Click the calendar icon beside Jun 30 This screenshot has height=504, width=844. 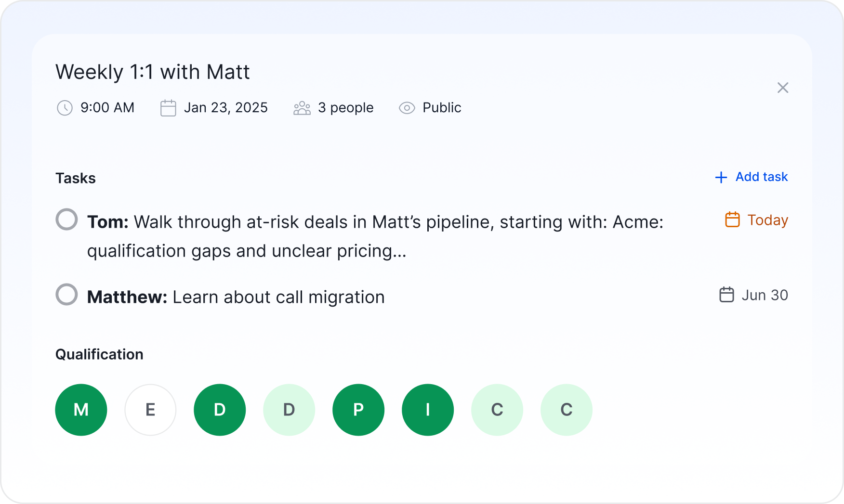[x=726, y=295]
